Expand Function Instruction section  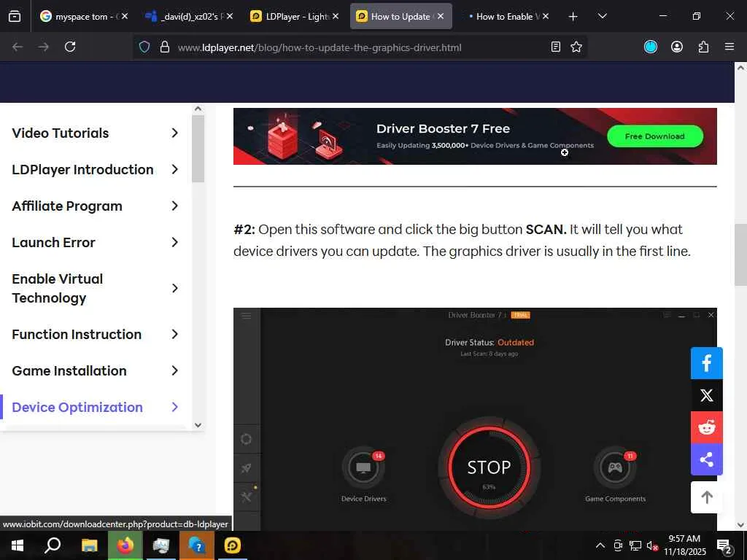[96, 334]
